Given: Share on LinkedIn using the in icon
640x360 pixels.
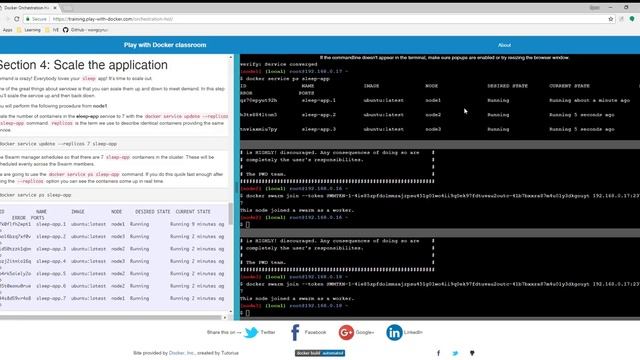Looking at the screenshot, I should 394,332.
